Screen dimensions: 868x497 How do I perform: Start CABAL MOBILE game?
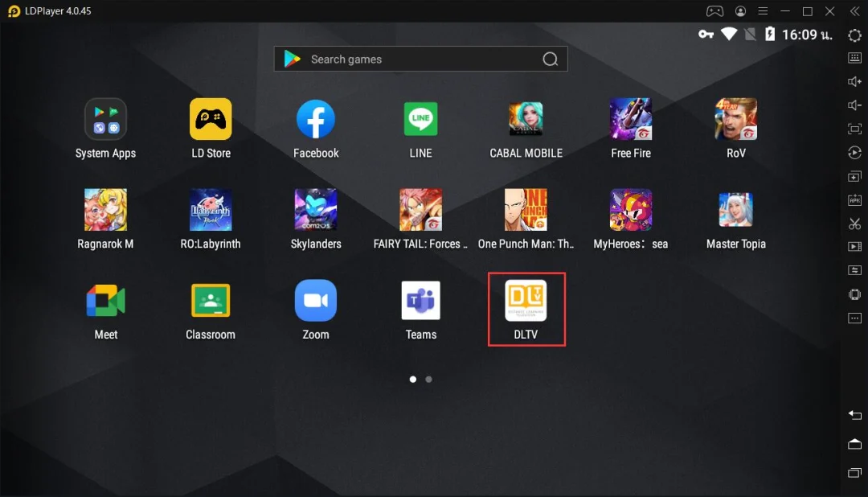pyautogui.click(x=526, y=119)
